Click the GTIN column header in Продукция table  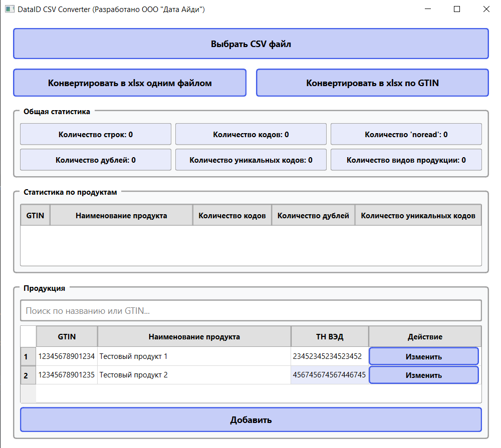click(67, 336)
